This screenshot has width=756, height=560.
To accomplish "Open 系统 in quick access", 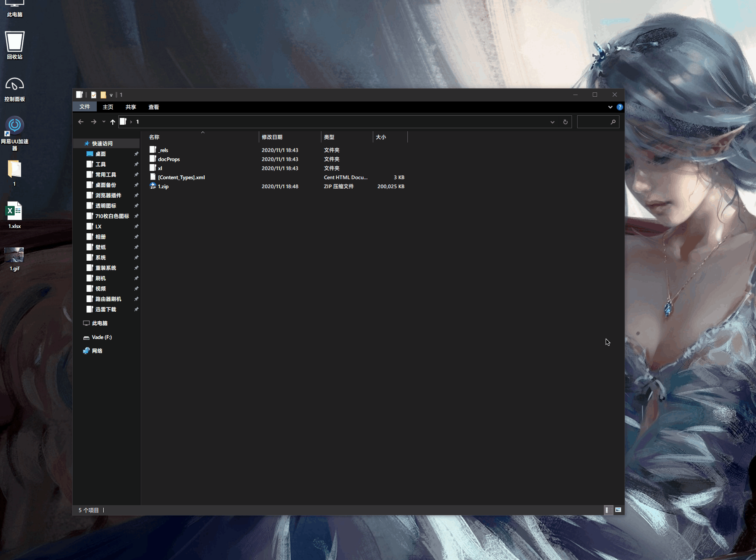I will click(100, 257).
